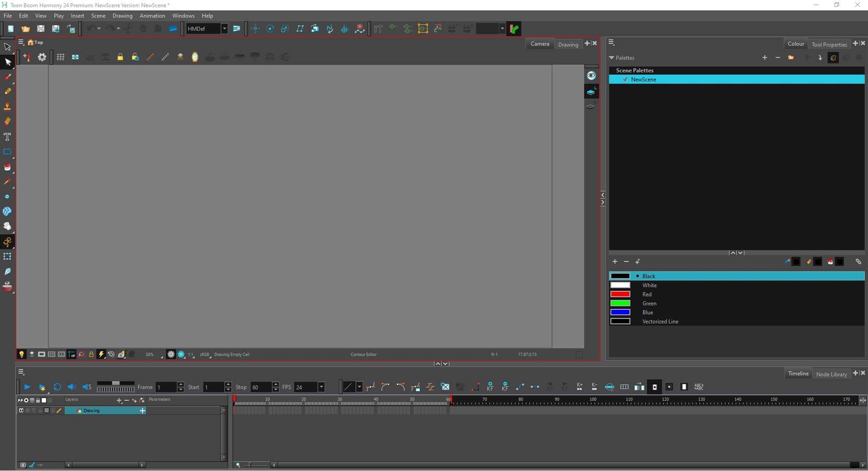This screenshot has height=471, width=868.
Task: Click the Loop playback icon
Action: [57, 387]
